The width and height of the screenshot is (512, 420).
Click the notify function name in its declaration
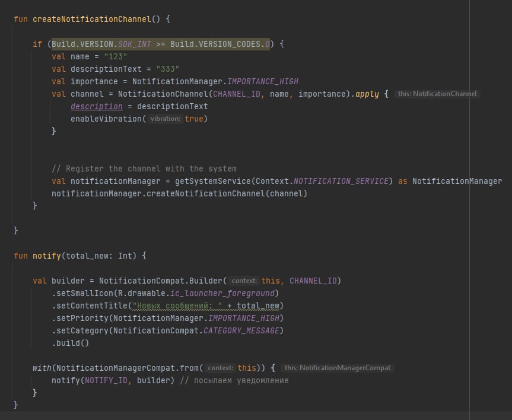47,256
